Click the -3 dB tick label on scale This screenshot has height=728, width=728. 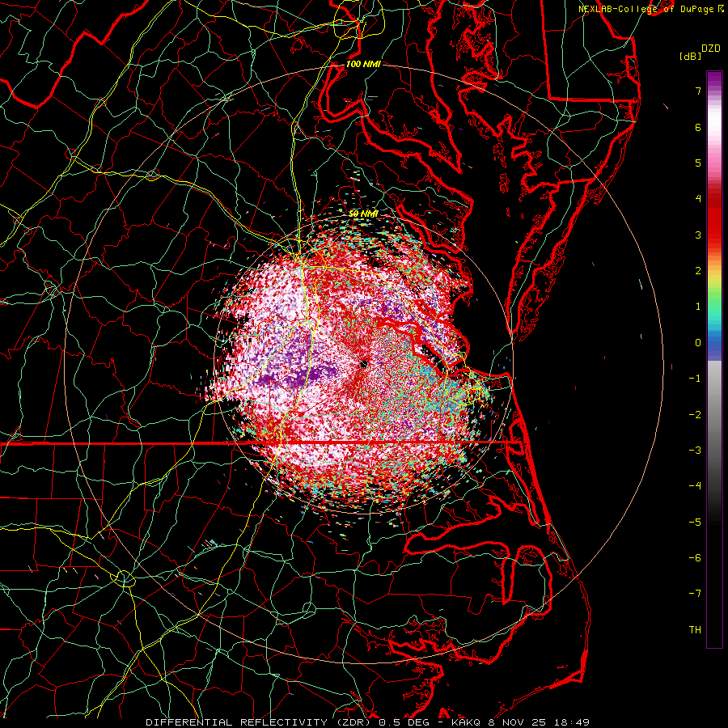point(695,451)
